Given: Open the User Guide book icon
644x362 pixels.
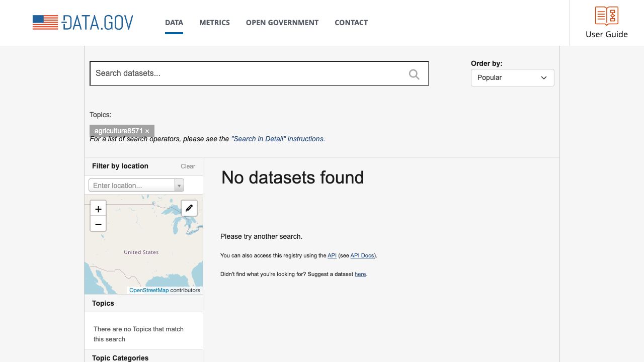Looking at the screenshot, I should [606, 16].
